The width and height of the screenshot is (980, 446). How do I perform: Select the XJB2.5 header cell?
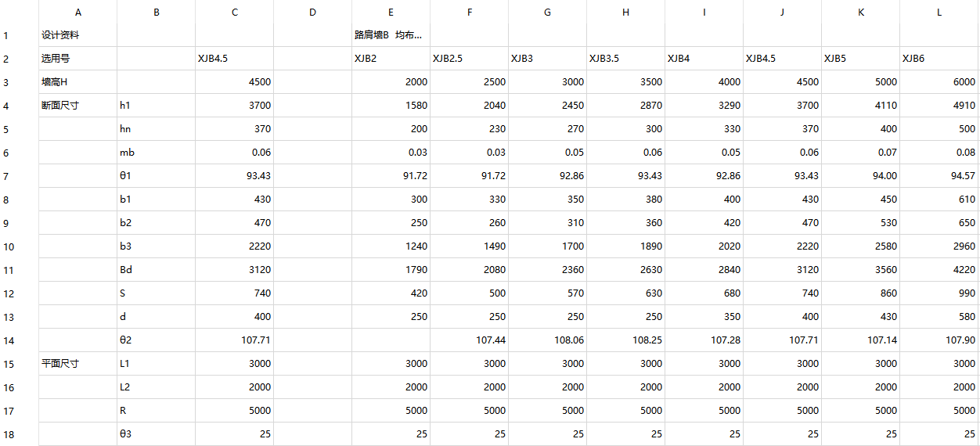click(469, 59)
